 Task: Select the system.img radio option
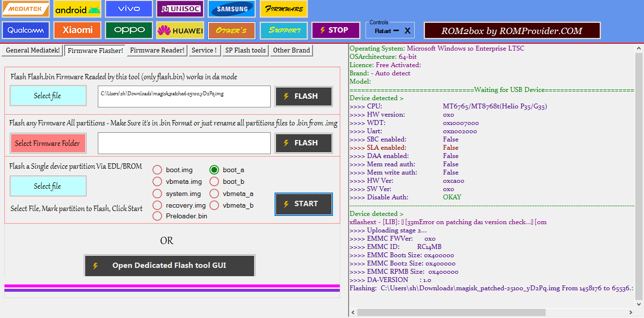coord(157,194)
